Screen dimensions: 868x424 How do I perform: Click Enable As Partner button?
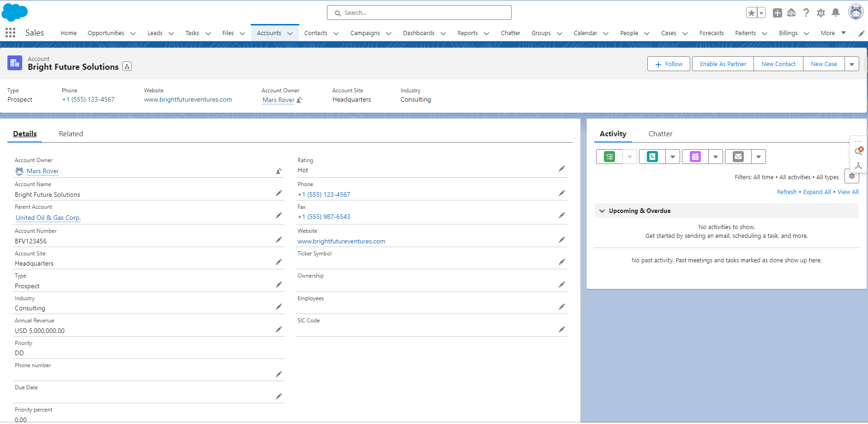tap(723, 64)
